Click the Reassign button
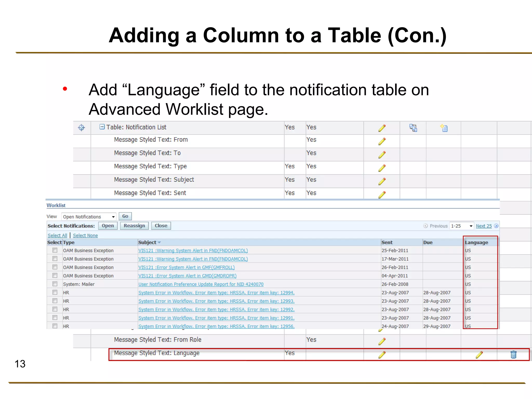532x399 pixels. [134, 226]
